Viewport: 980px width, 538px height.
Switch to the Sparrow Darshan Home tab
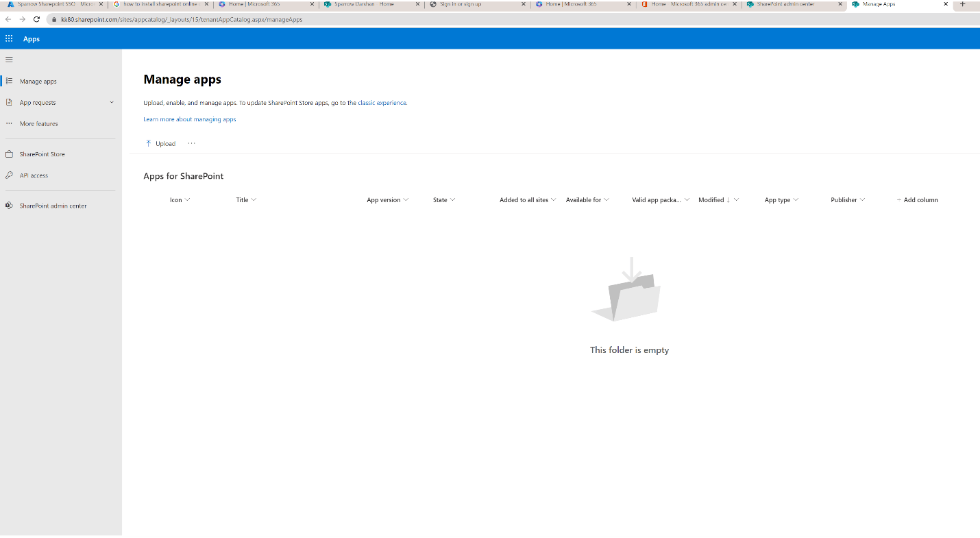pyautogui.click(x=368, y=4)
